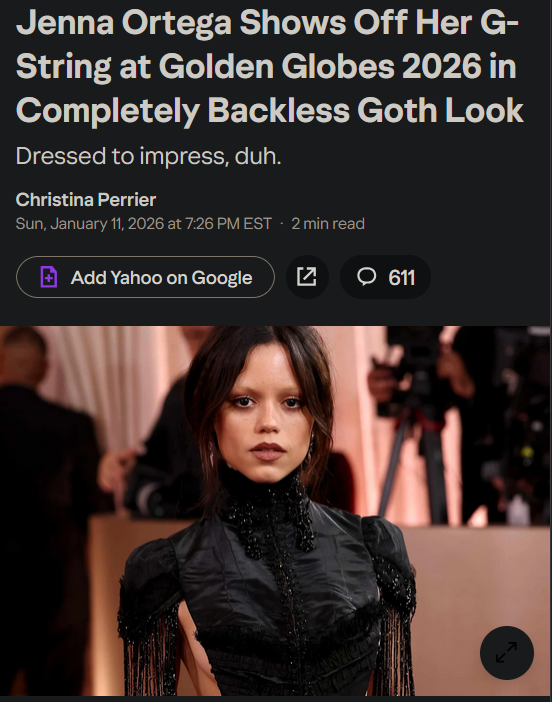Click the "2 min read" label

[x=328, y=223]
